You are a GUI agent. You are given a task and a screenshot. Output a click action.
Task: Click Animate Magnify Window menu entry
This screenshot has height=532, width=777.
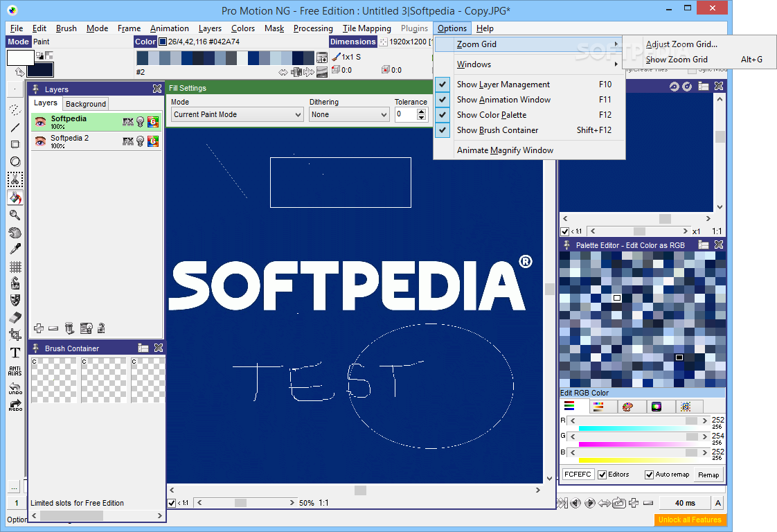529,150
